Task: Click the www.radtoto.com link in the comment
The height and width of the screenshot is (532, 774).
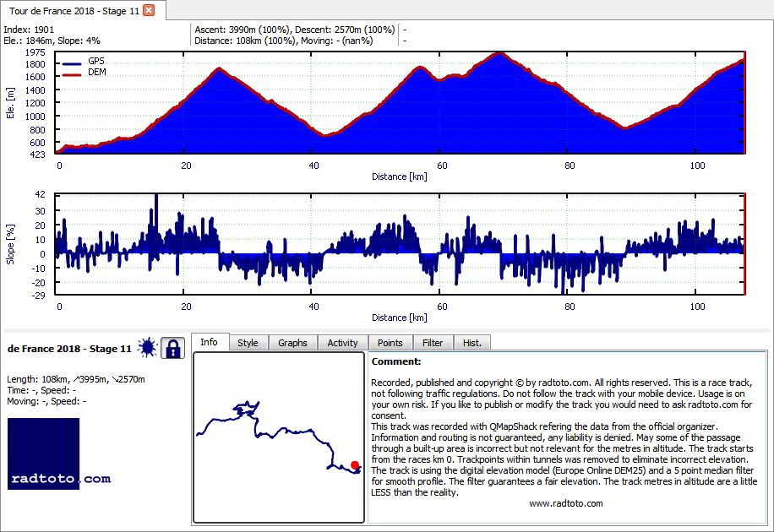Action: click(x=565, y=503)
